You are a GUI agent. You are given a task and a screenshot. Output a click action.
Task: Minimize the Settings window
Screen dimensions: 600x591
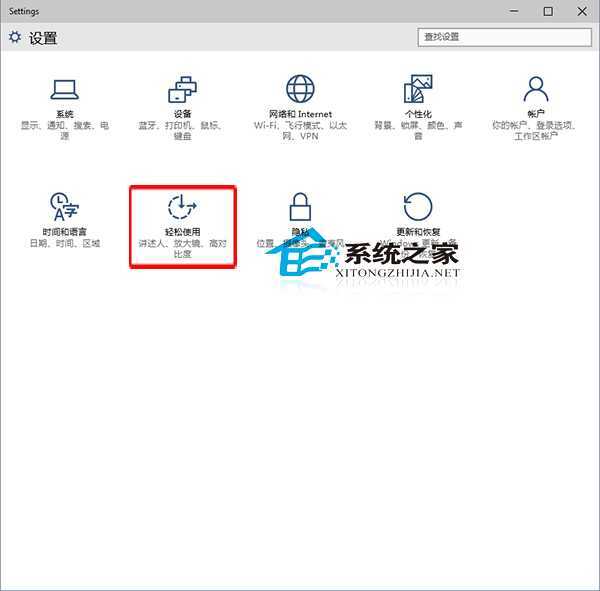(x=514, y=11)
